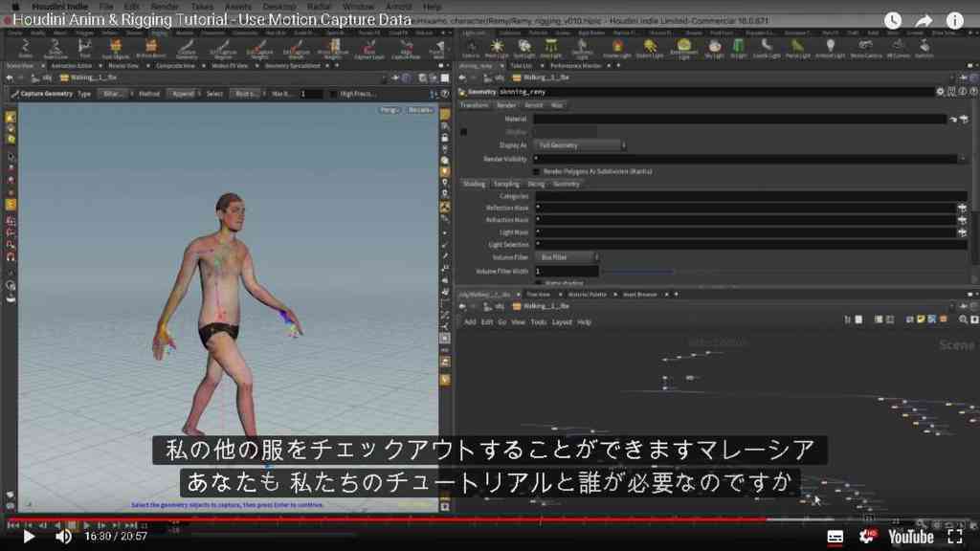Open the Volume Filter dropdown

click(568, 256)
